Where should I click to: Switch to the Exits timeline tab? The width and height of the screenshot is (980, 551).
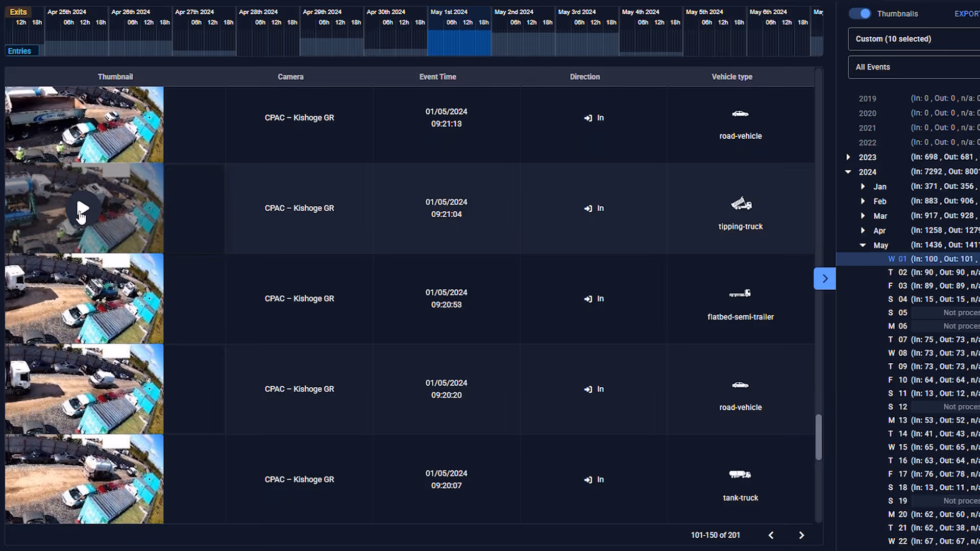click(18, 12)
